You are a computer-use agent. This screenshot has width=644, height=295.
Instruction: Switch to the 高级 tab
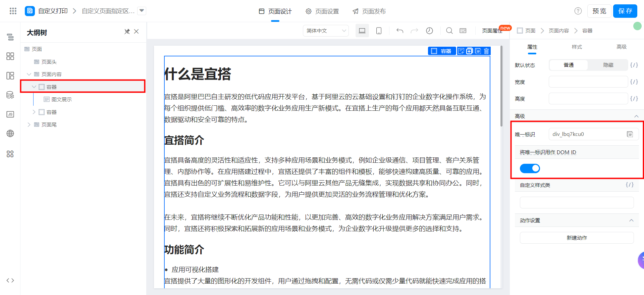[x=622, y=47]
